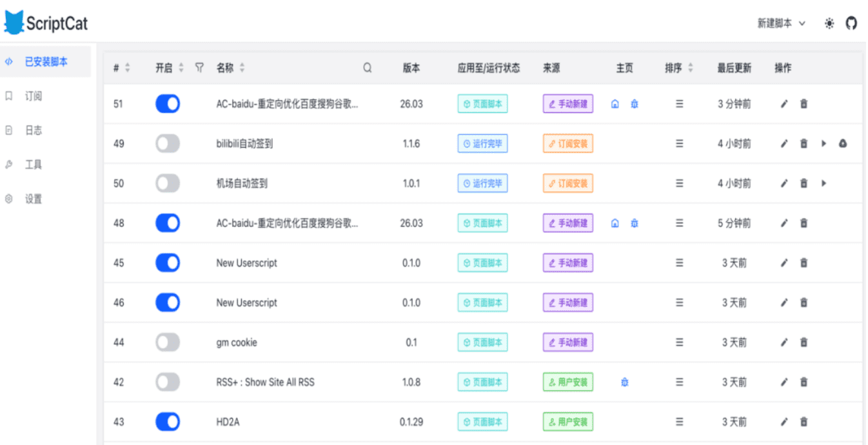Delete the HD2A script

pos(804,422)
